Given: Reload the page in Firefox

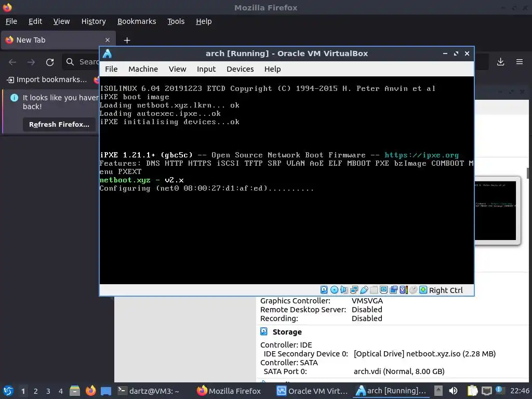Looking at the screenshot, I should tap(50, 62).
